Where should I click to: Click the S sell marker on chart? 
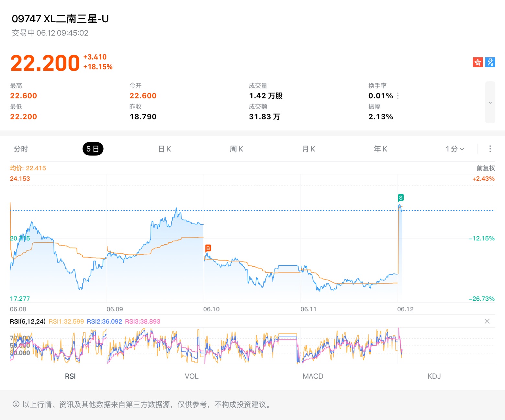point(401,198)
